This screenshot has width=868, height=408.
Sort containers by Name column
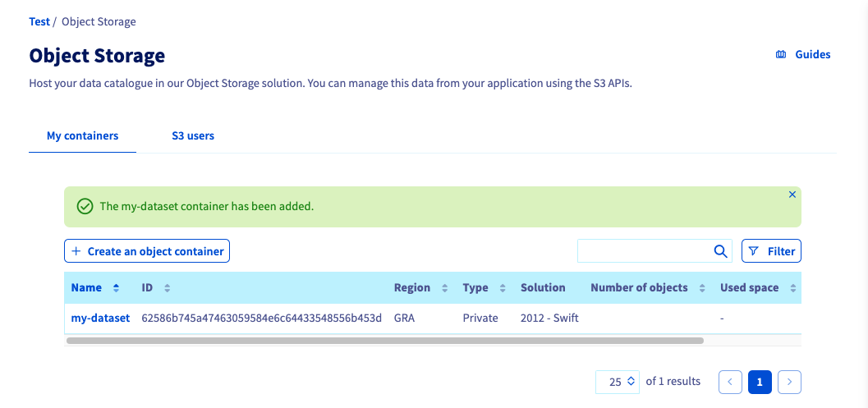coord(116,288)
